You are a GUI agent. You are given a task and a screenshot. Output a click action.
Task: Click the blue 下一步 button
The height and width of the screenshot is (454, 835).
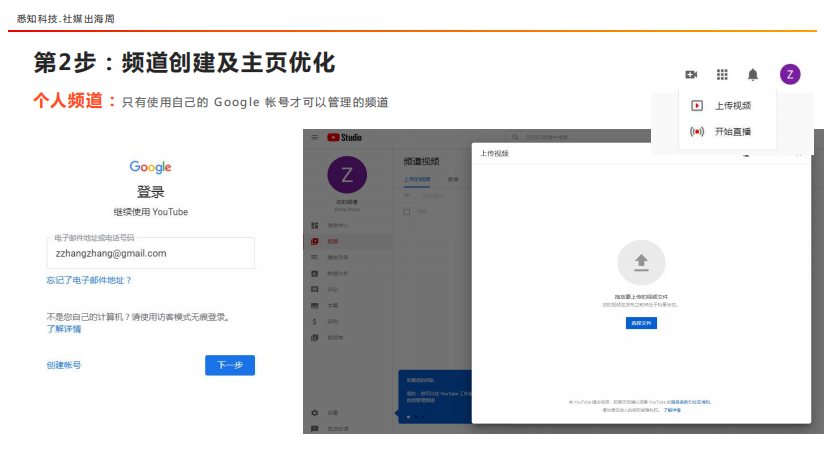pyautogui.click(x=230, y=365)
